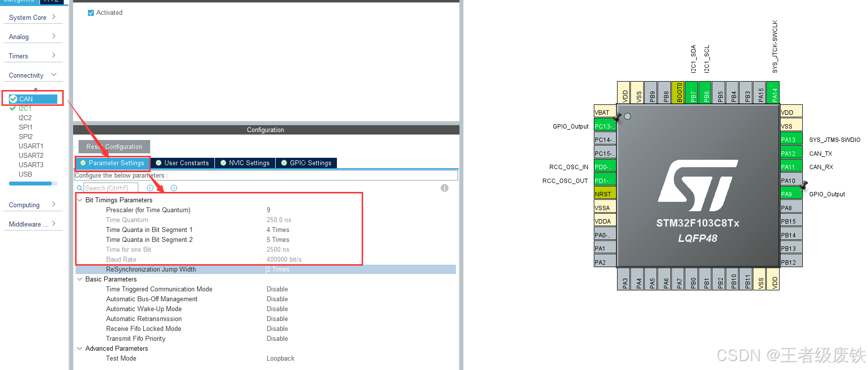Click the PA14 SWCLK pin
Image resolution: width=868 pixels, height=370 pixels.
click(x=773, y=92)
